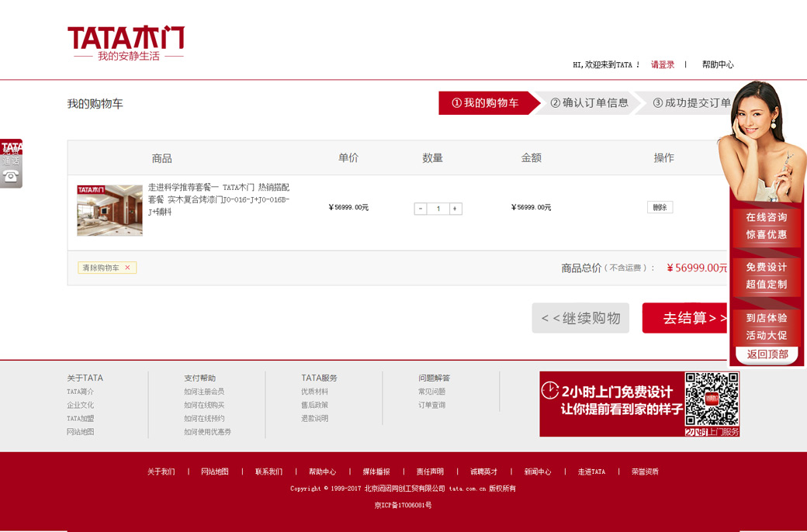The image size is (807, 532).
Task: Click the 请登录 login link
Action: [x=663, y=64]
